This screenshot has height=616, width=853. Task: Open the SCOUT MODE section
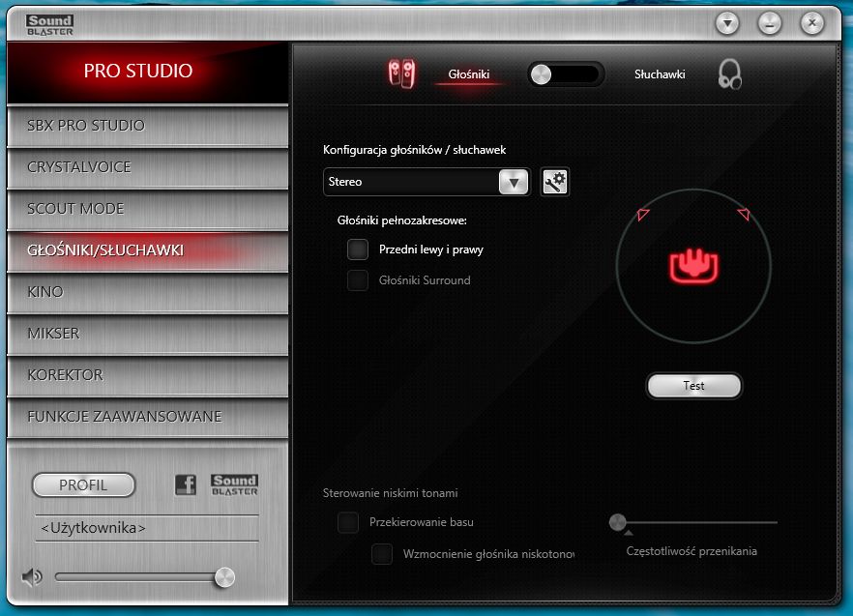click(x=147, y=209)
